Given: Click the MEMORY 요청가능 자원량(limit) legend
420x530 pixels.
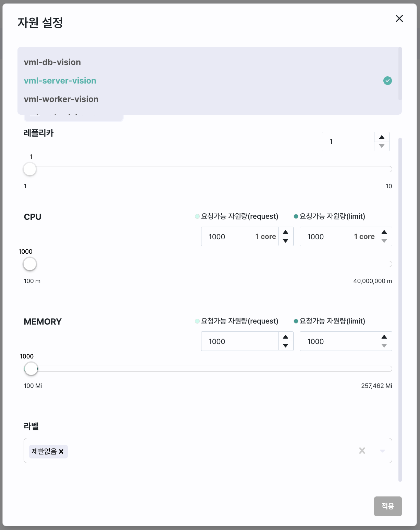Looking at the screenshot, I should coord(330,321).
